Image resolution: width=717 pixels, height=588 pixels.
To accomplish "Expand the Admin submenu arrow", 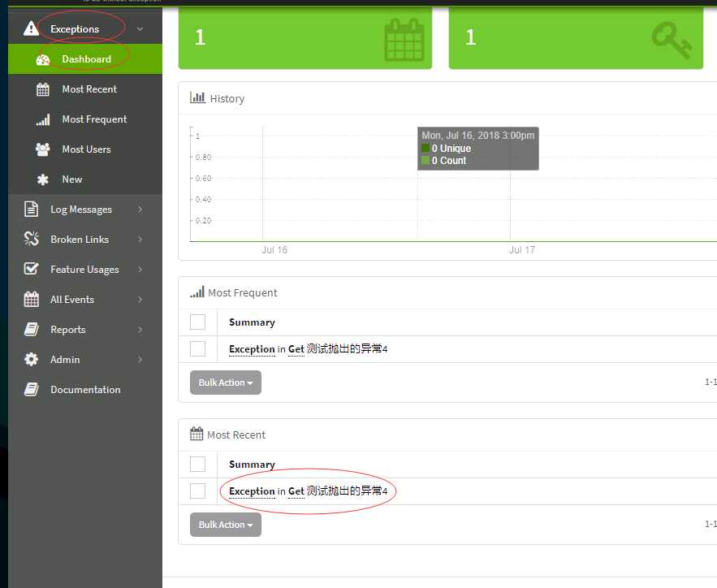I will click(140, 360).
